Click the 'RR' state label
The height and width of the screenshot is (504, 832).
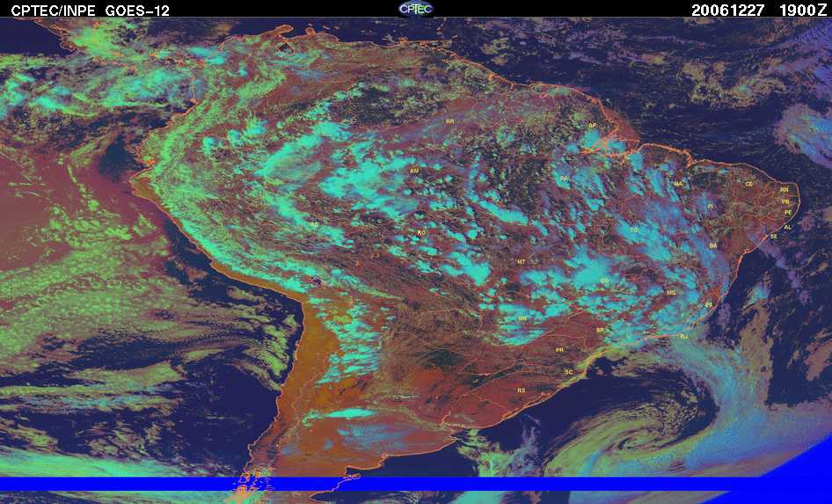[450, 121]
